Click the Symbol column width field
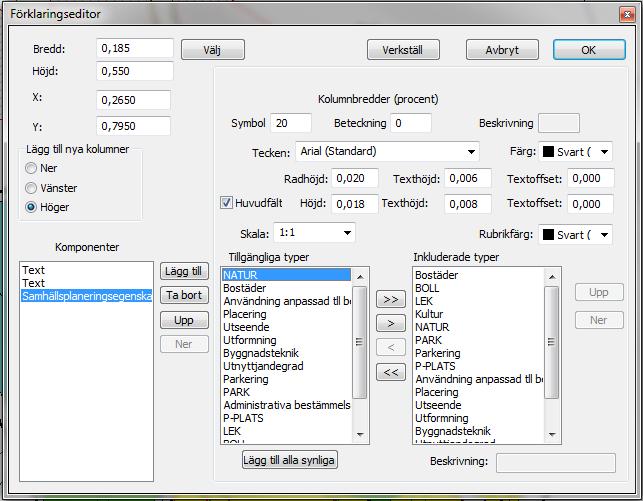This screenshot has height=501, width=643. click(x=291, y=123)
